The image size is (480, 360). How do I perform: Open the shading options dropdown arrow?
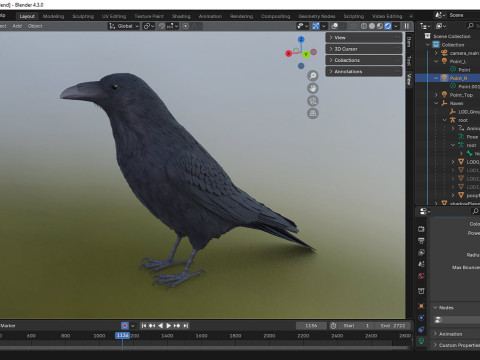pos(396,26)
